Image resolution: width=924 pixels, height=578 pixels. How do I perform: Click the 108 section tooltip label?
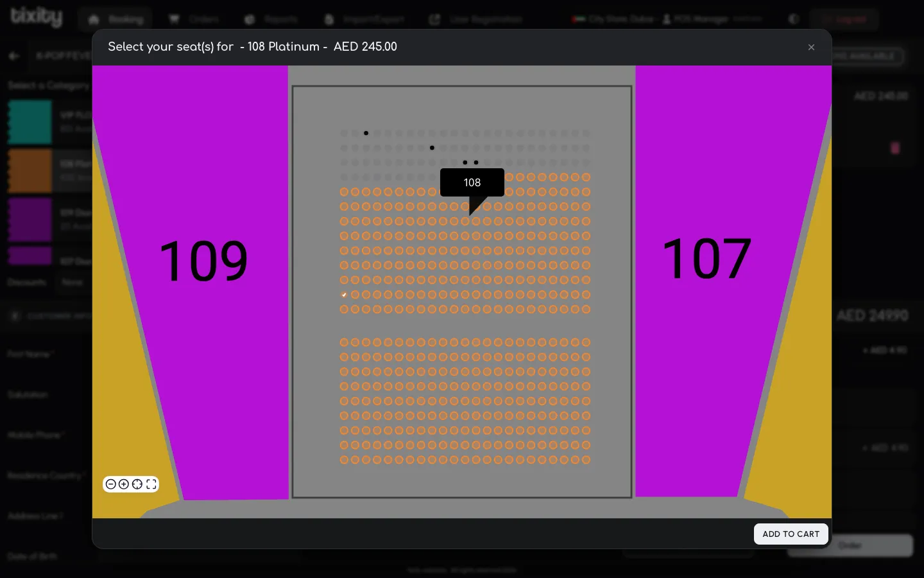[x=472, y=182]
